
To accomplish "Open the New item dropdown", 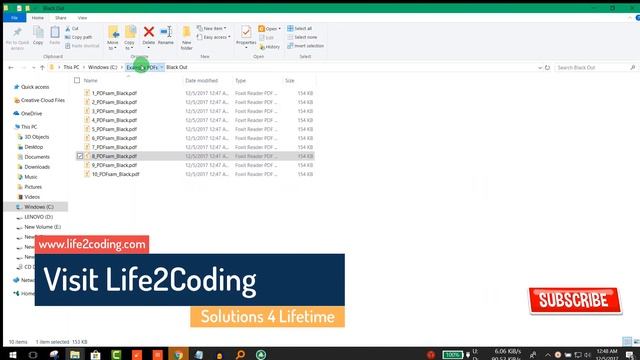I will (x=211, y=28).
